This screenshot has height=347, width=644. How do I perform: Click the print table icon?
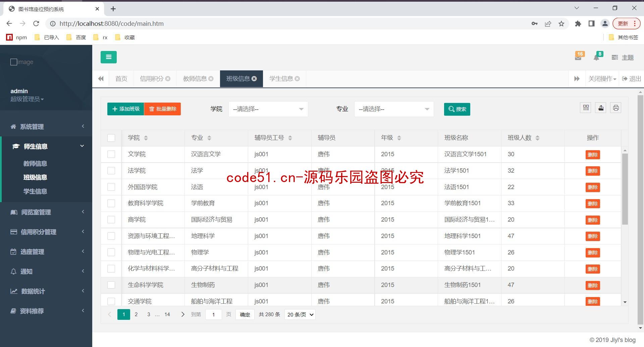click(x=615, y=108)
